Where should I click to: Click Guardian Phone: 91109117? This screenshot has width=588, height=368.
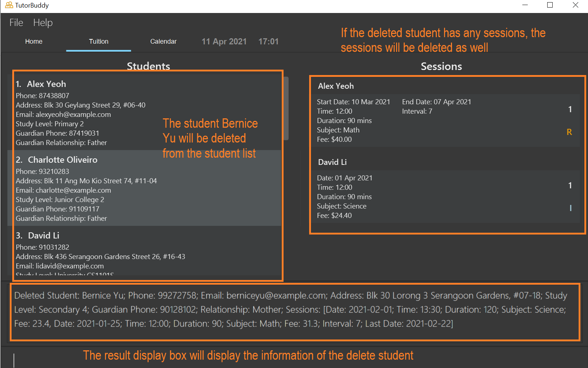click(x=57, y=209)
